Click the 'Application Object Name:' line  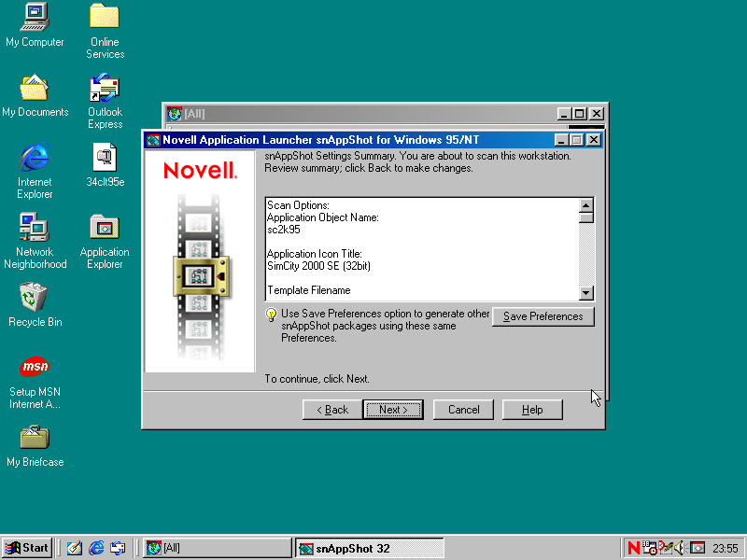pos(323,217)
